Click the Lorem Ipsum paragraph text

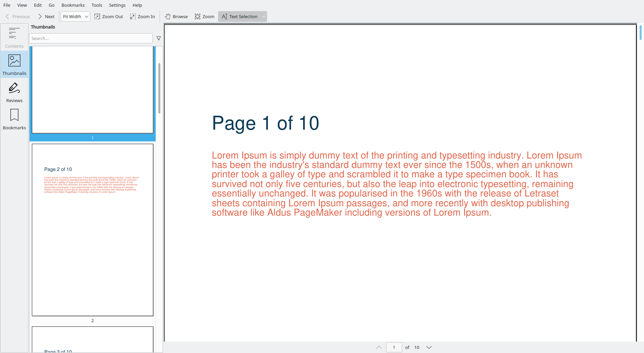[x=397, y=184]
